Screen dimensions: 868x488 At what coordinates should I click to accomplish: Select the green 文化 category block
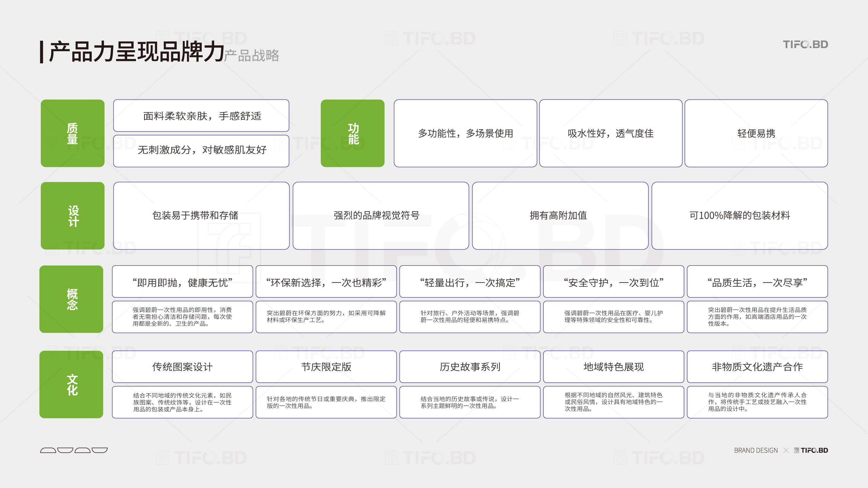pos(71,384)
